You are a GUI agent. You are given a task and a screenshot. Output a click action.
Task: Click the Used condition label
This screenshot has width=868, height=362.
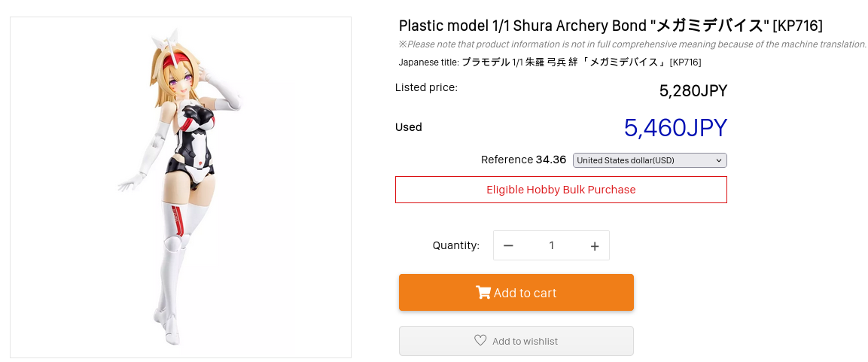pyautogui.click(x=409, y=127)
